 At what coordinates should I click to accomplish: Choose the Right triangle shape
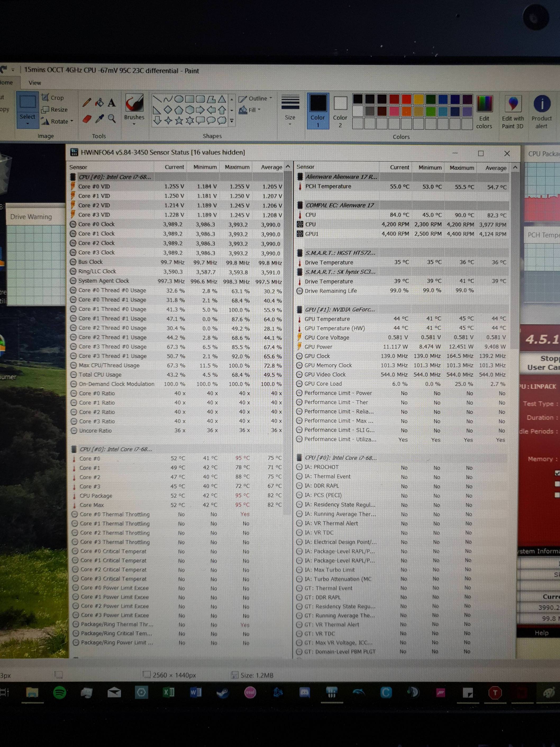pyautogui.click(x=157, y=110)
